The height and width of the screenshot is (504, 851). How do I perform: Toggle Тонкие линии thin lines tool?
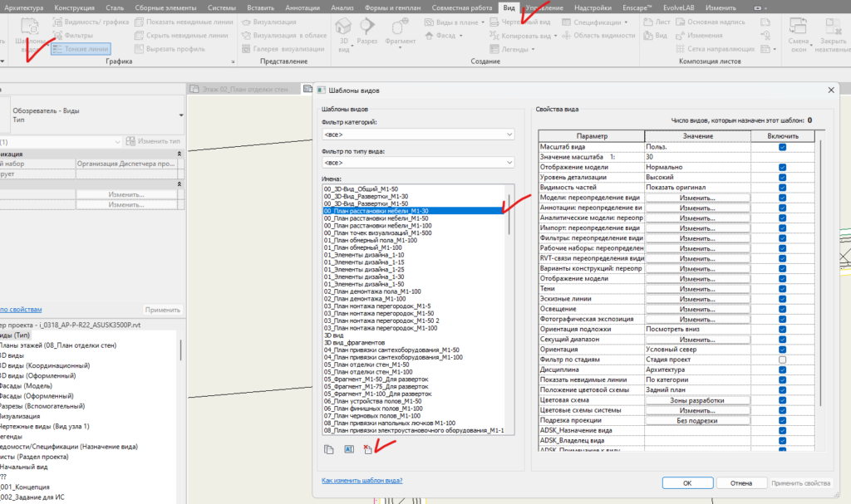[x=81, y=49]
